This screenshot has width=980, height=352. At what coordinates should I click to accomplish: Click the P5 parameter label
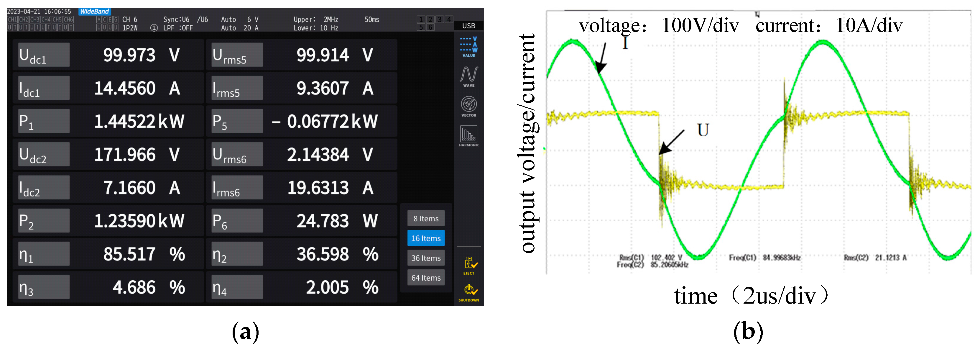tap(237, 121)
